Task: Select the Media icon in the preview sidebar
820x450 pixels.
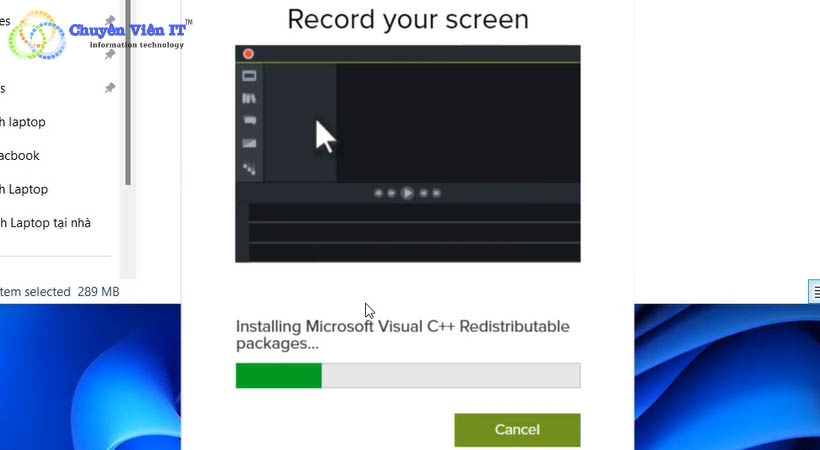Action: point(249,76)
